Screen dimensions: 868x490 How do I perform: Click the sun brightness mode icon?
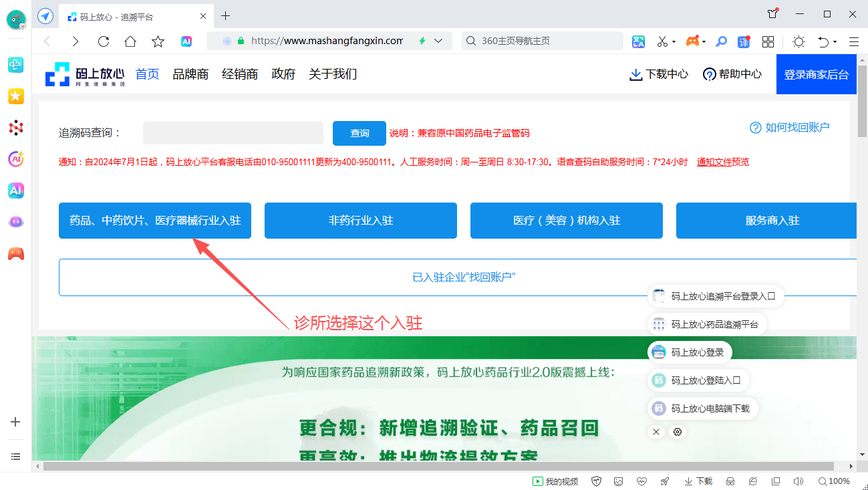point(799,41)
